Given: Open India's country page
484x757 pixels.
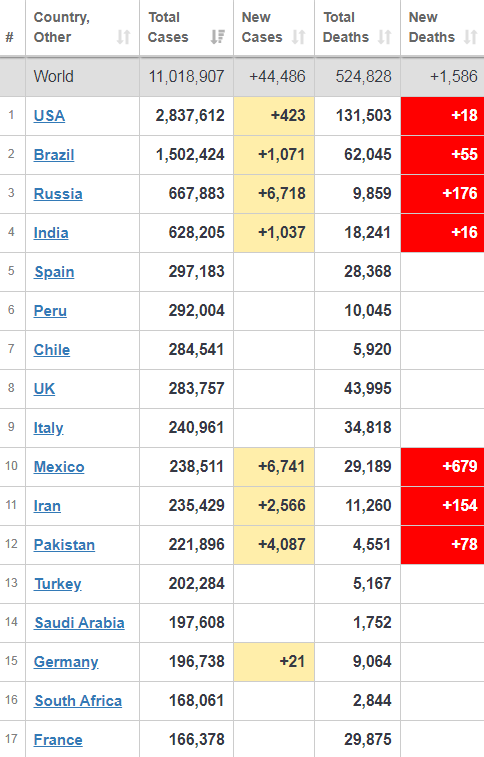Looking at the screenshot, I should pyautogui.click(x=51, y=233).
